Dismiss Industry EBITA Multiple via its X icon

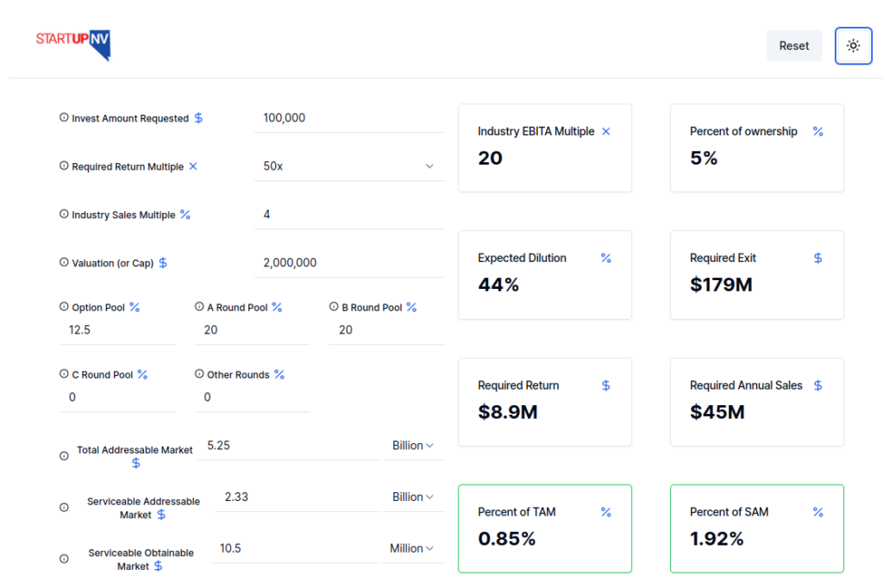[x=606, y=131]
